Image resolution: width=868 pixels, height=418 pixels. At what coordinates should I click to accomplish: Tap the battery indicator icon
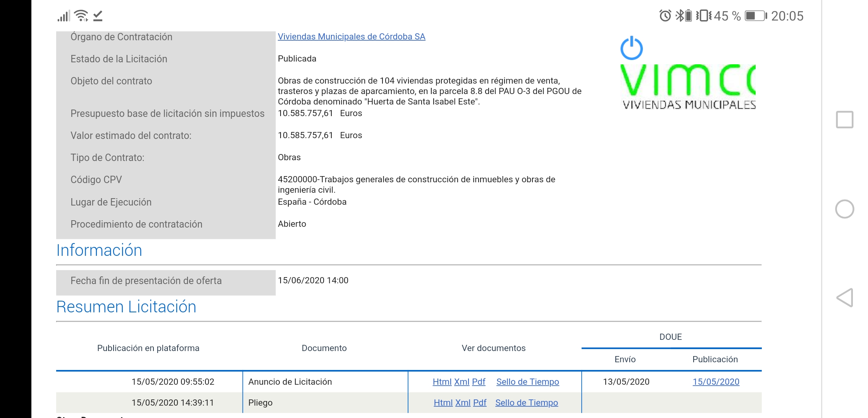coord(755,16)
